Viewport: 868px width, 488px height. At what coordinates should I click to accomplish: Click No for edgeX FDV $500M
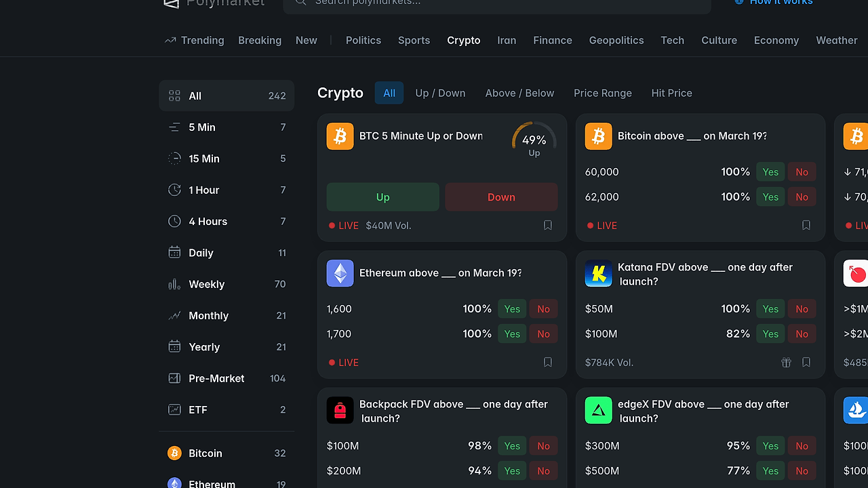point(802,471)
